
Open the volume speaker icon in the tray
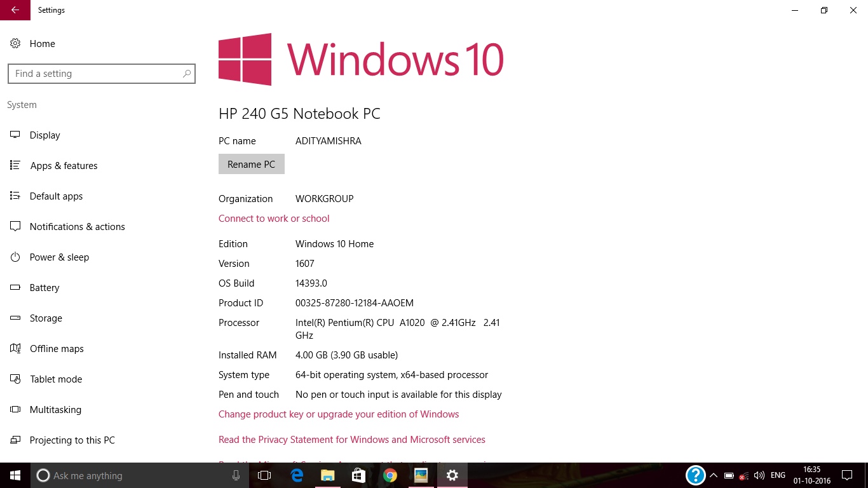coord(759,475)
